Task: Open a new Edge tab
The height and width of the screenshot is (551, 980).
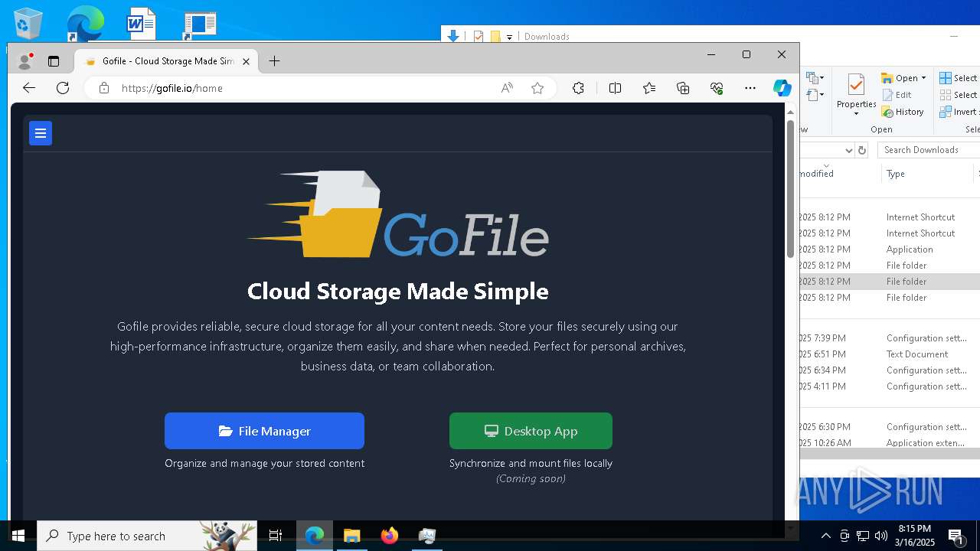Action: [x=274, y=61]
